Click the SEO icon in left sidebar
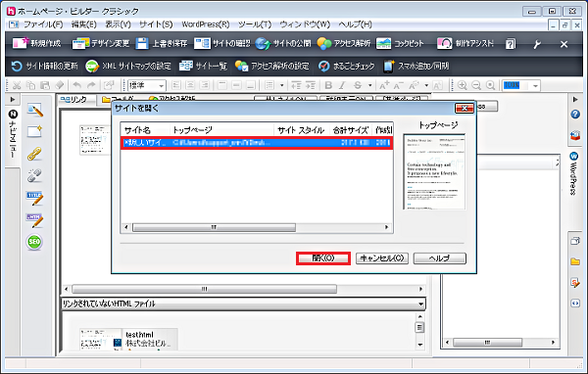The height and width of the screenshot is (374, 588). [x=34, y=242]
